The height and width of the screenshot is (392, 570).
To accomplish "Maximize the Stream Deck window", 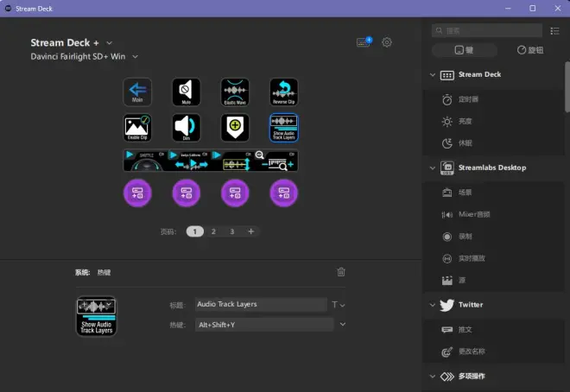I will pos(532,8).
